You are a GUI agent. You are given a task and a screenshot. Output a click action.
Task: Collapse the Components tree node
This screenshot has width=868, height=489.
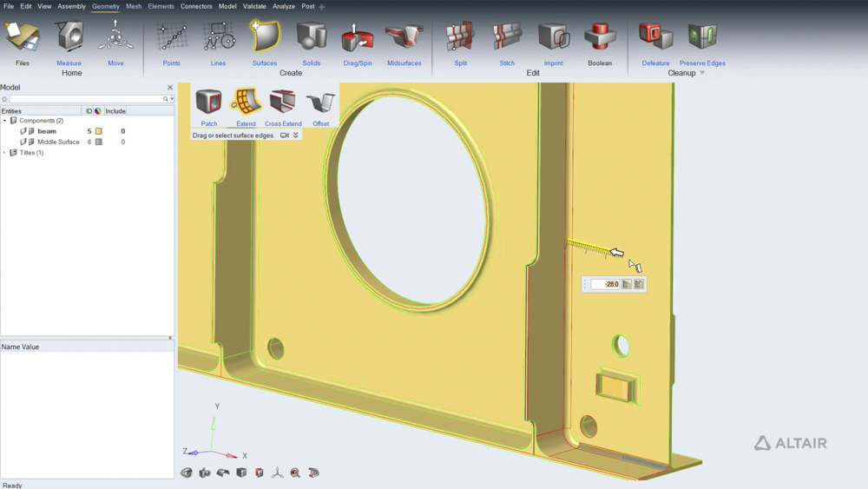click(5, 120)
